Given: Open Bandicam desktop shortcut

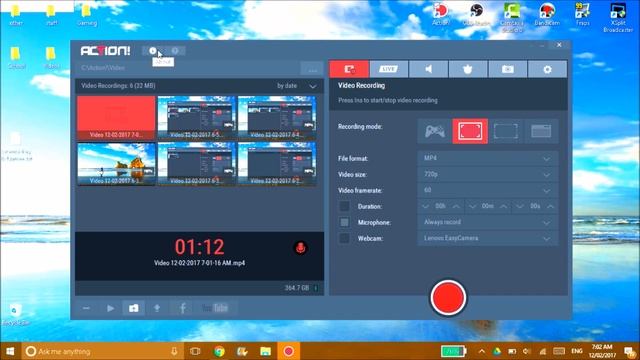Looking at the screenshot, I should 547,14.
